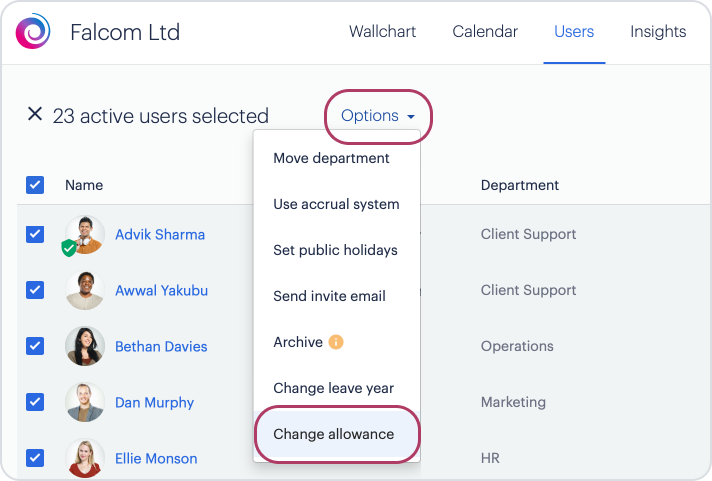Click the Falcom Ltd swirl logo
Viewport: 712px width, 481px height.
point(33,31)
